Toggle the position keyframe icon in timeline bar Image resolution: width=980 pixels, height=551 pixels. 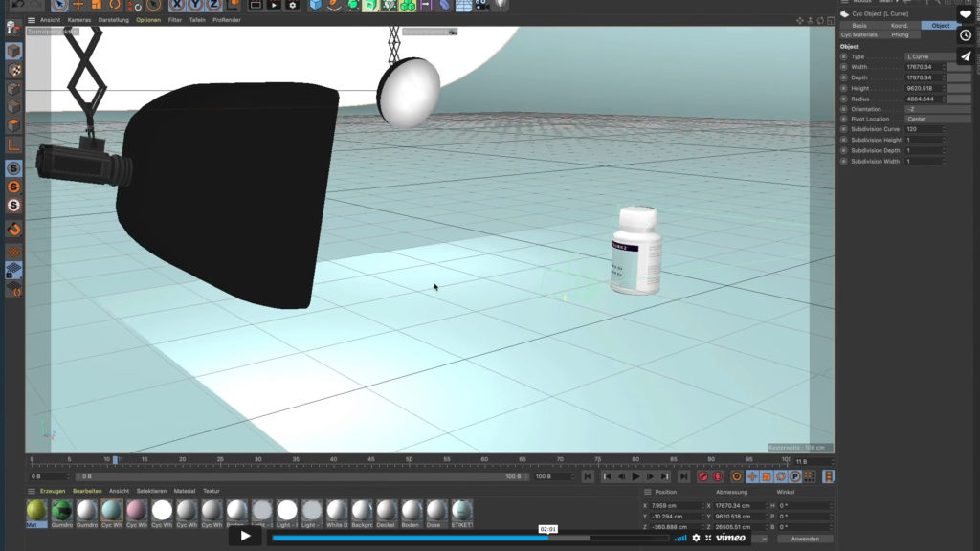click(x=752, y=476)
